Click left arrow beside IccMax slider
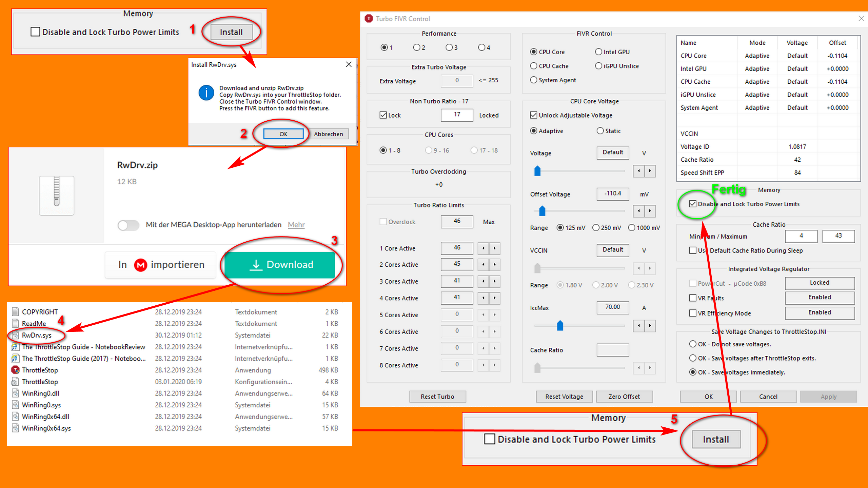The width and height of the screenshot is (868, 488). point(638,326)
